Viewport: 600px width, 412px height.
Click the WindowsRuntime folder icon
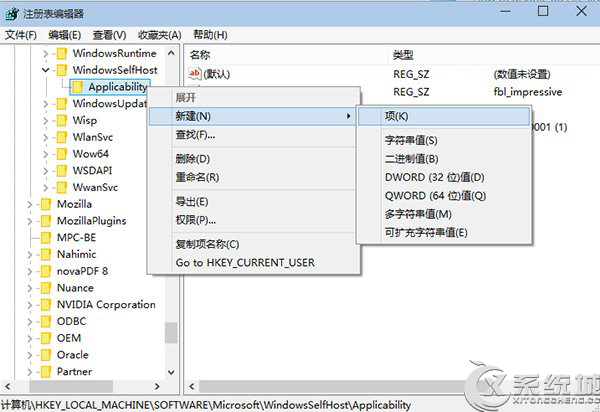click(61, 54)
